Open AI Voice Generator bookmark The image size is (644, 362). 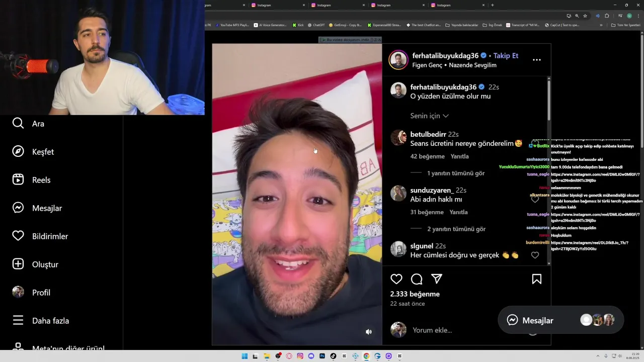click(270, 25)
